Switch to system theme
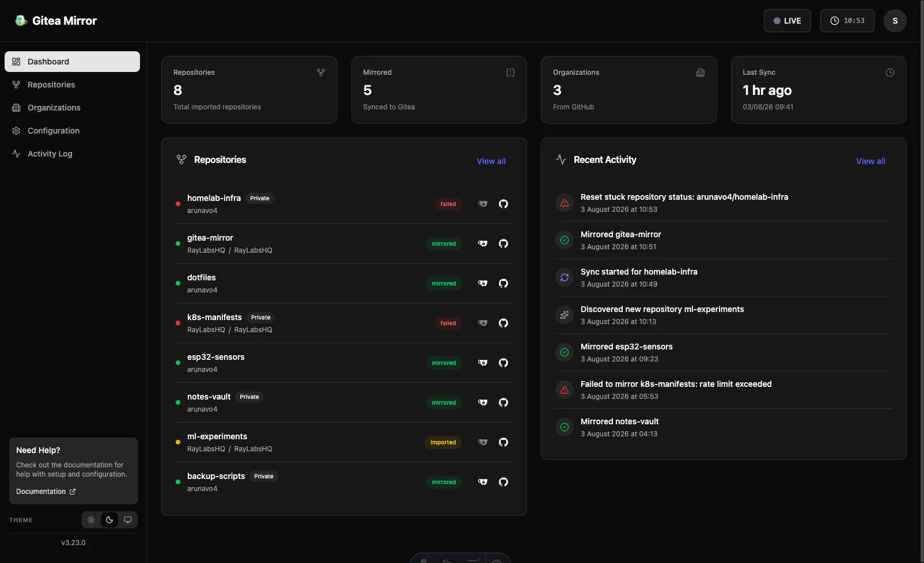The width and height of the screenshot is (924, 563). point(128,520)
